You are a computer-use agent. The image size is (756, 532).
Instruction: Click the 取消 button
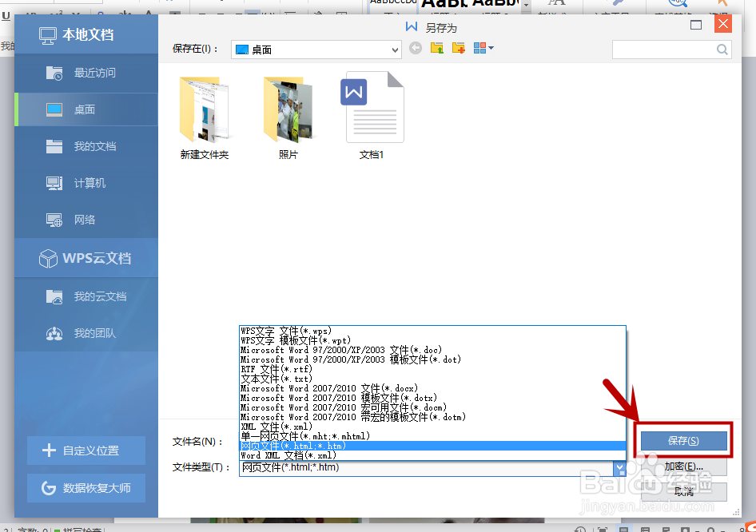[684, 492]
